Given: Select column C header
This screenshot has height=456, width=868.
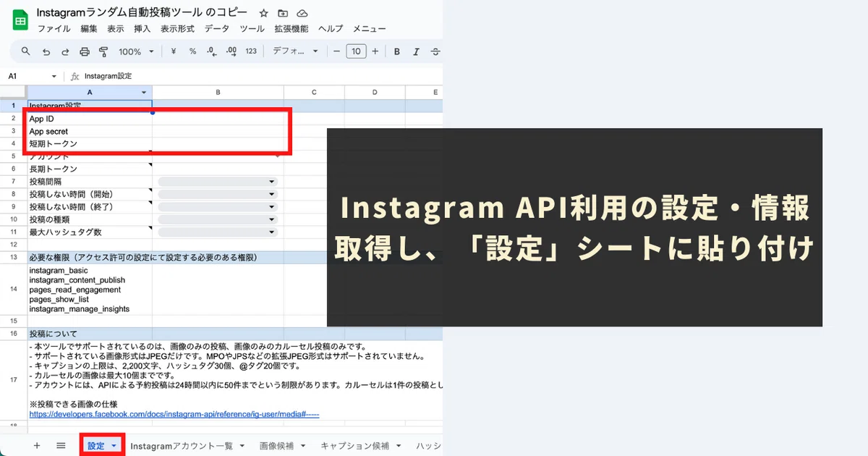Looking at the screenshot, I should [314, 92].
